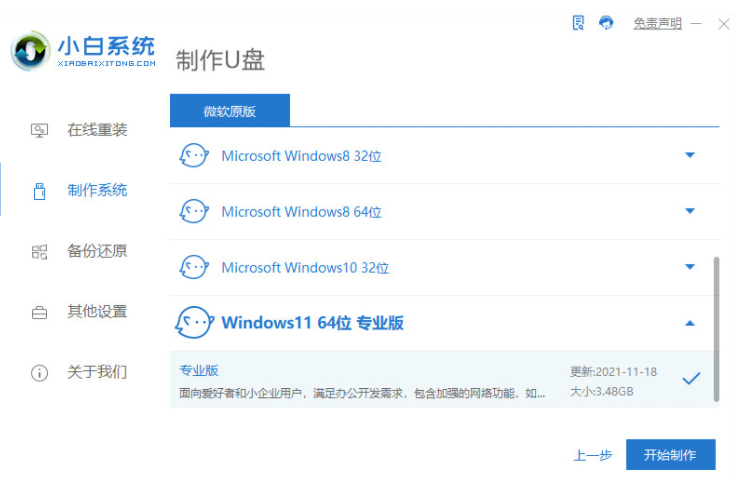740x482 pixels.
Task: Select Microsoft Windows8 32位 entry
Action: pyautogui.click(x=302, y=156)
